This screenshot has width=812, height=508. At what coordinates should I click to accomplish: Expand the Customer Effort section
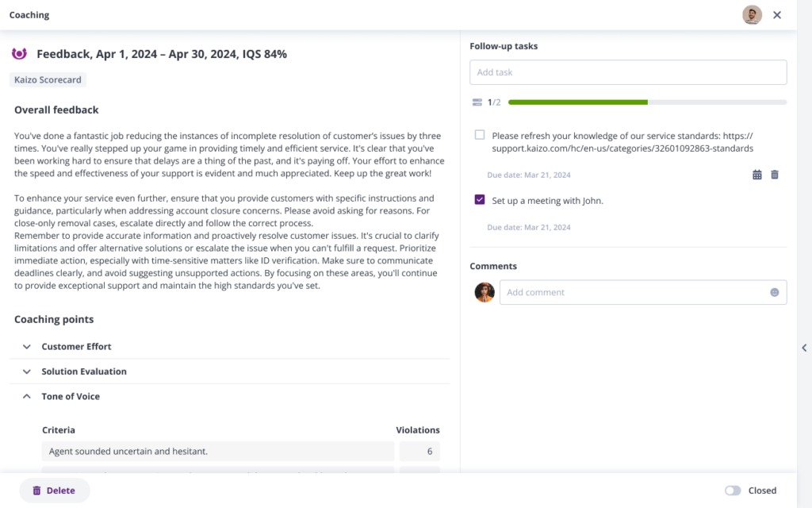[x=27, y=347]
